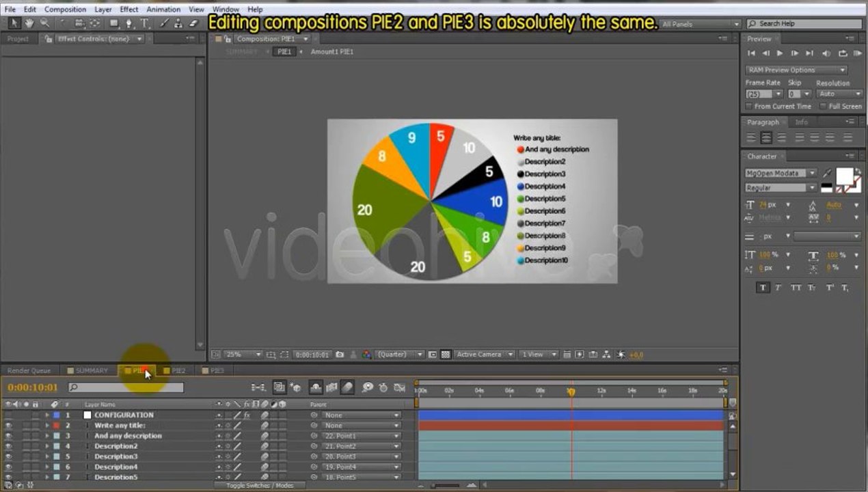Open the 25% magnification dropdown
Image resolution: width=868 pixels, height=492 pixels.
pyautogui.click(x=244, y=355)
